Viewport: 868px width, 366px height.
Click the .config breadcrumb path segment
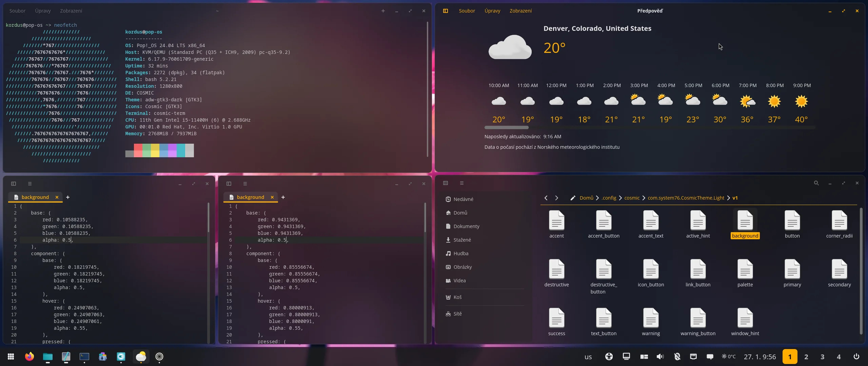pyautogui.click(x=609, y=198)
